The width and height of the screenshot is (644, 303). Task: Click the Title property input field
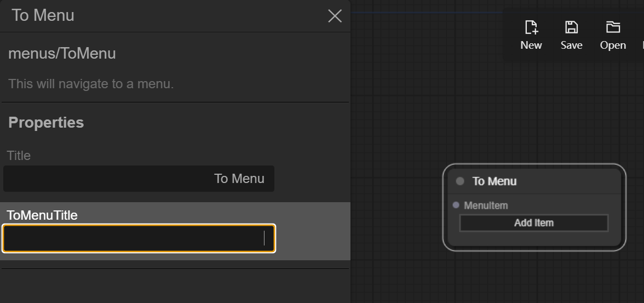(x=139, y=179)
